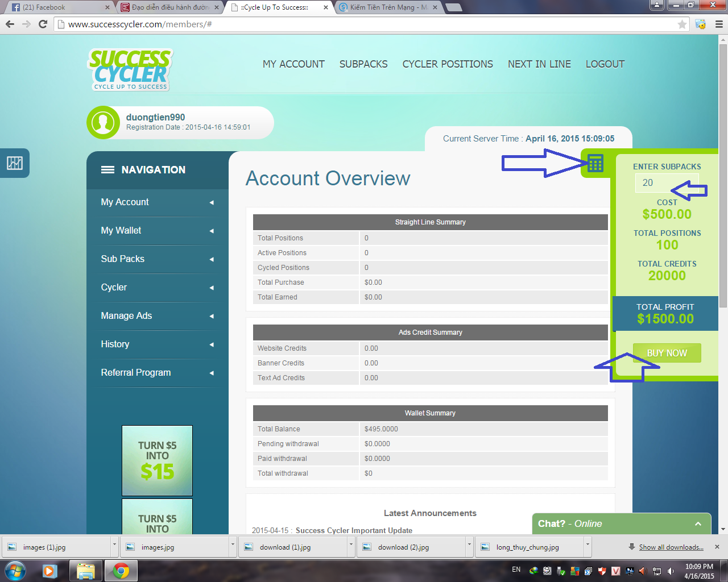Click the Ads Credit Summary table header
This screenshot has height=582, width=728.
point(430,332)
